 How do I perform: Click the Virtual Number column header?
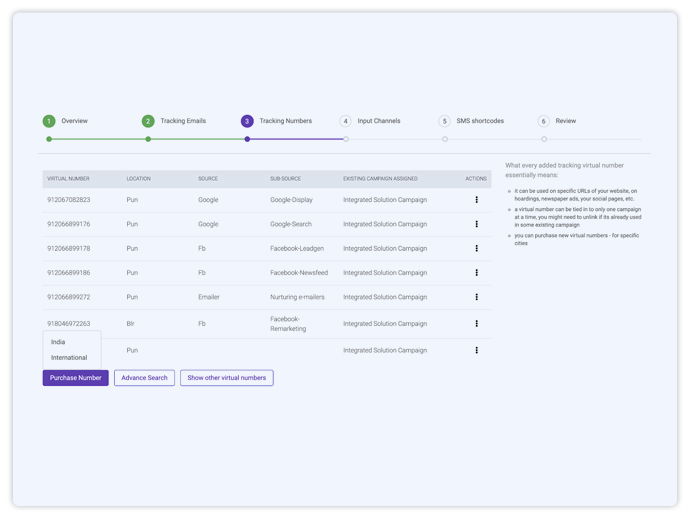(68, 179)
